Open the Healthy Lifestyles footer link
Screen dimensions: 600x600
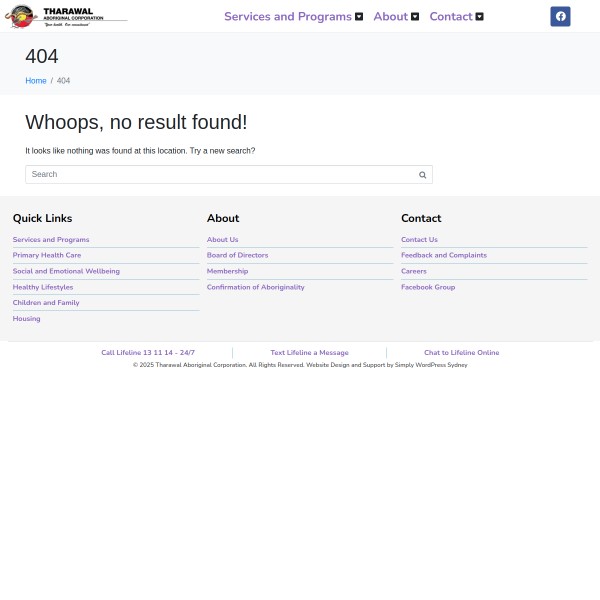(x=43, y=287)
